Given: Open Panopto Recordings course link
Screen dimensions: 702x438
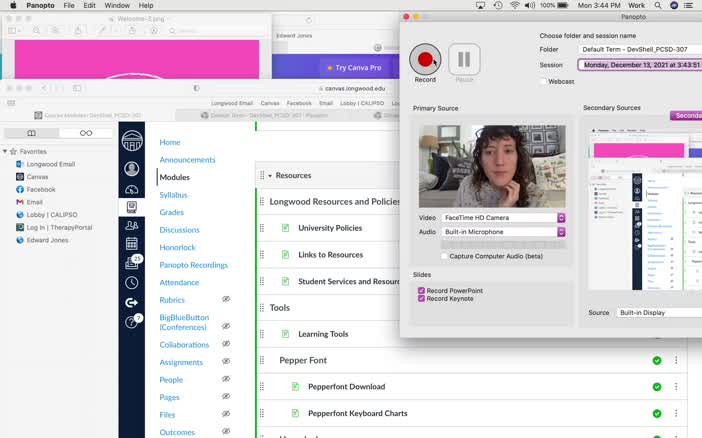Looking at the screenshot, I should click(x=193, y=265).
